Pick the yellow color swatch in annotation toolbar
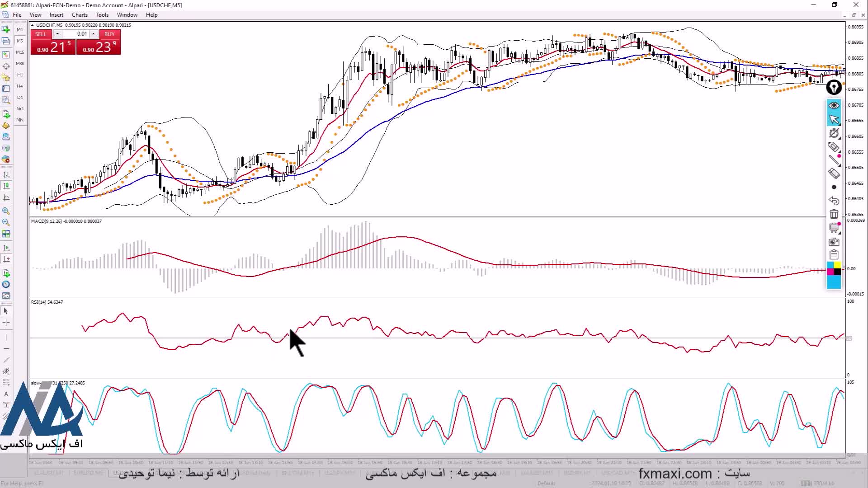 (837, 265)
